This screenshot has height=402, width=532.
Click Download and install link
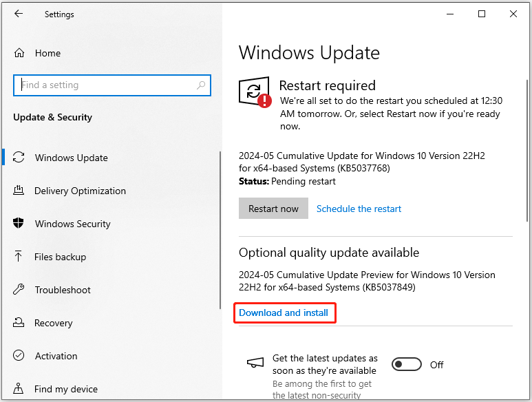pyautogui.click(x=284, y=313)
